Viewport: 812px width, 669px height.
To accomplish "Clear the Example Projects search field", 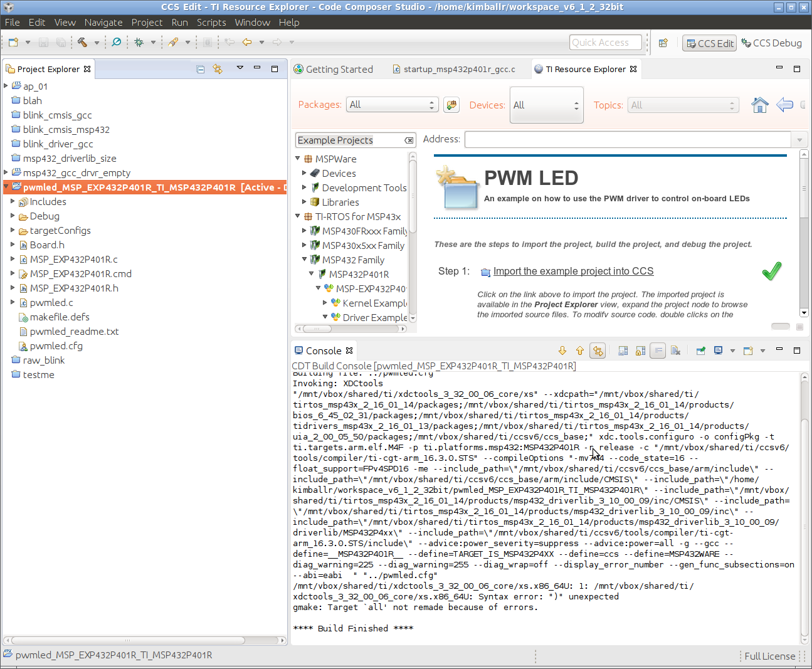I will click(x=409, y=140).
